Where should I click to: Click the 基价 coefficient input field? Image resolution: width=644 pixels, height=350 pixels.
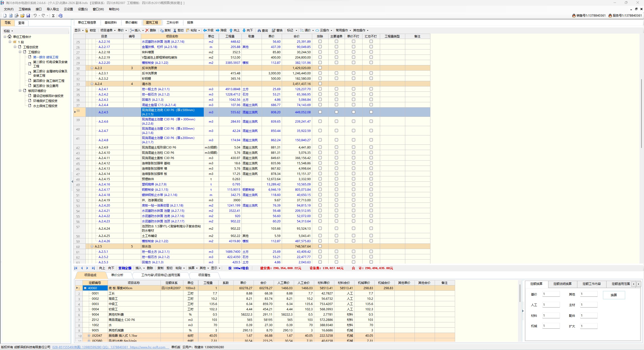(x=551, y=294)
